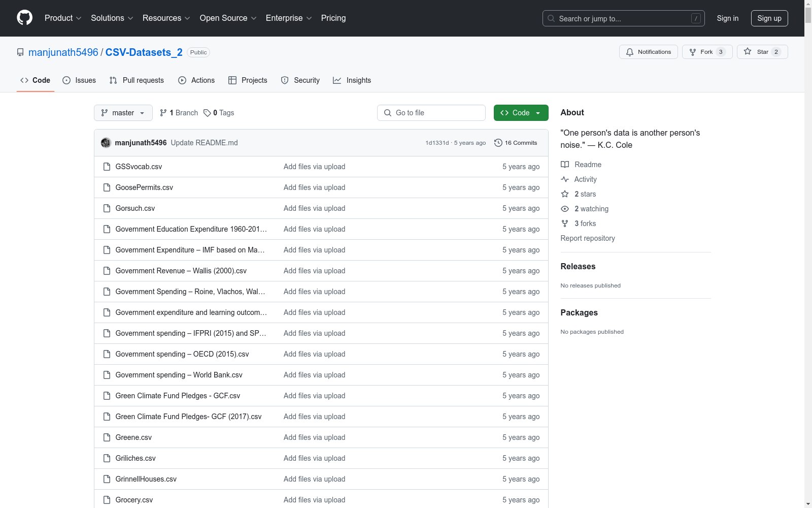The image size is (812, 508).
Task: Click the search magnifier icon in header
Action: tap(551, 18)
